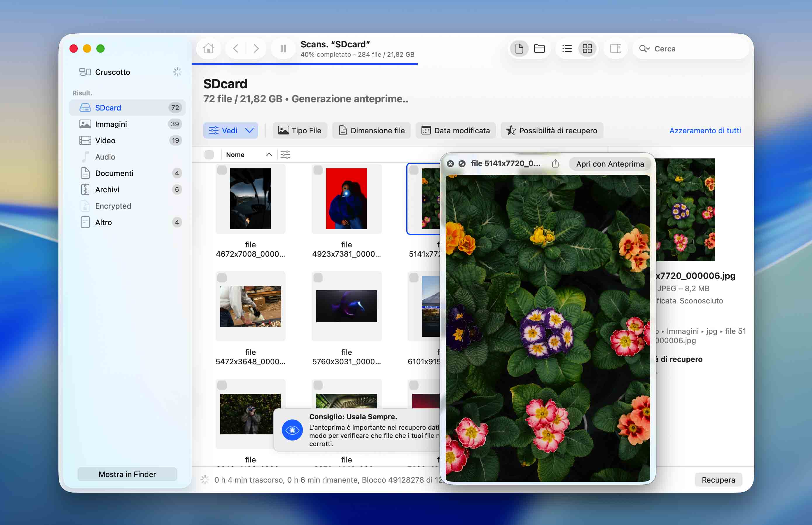Select the photographer in bushes thumbnail
The width and height of the screenshot is (812, 525).
(250, 414)
